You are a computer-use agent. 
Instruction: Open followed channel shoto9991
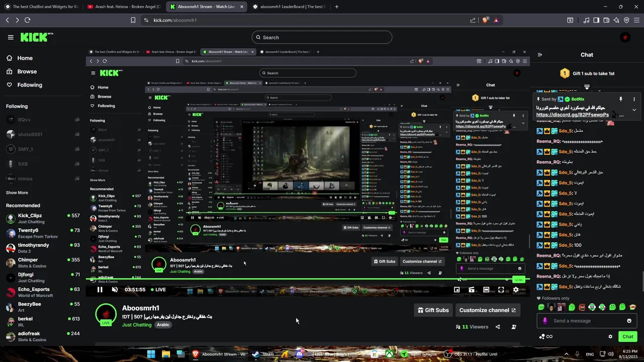(x=42, y=134)
